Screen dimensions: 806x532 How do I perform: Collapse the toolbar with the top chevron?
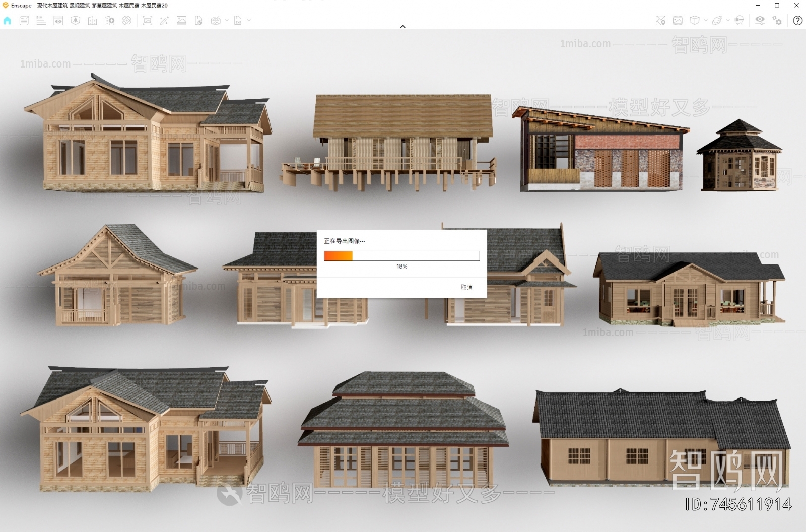coord(402,26)
